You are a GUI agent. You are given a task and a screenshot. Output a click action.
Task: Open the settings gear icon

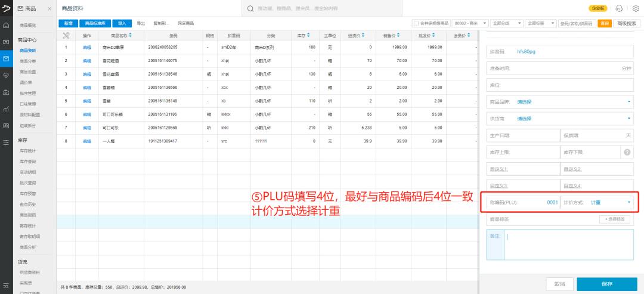click(636, 8)
